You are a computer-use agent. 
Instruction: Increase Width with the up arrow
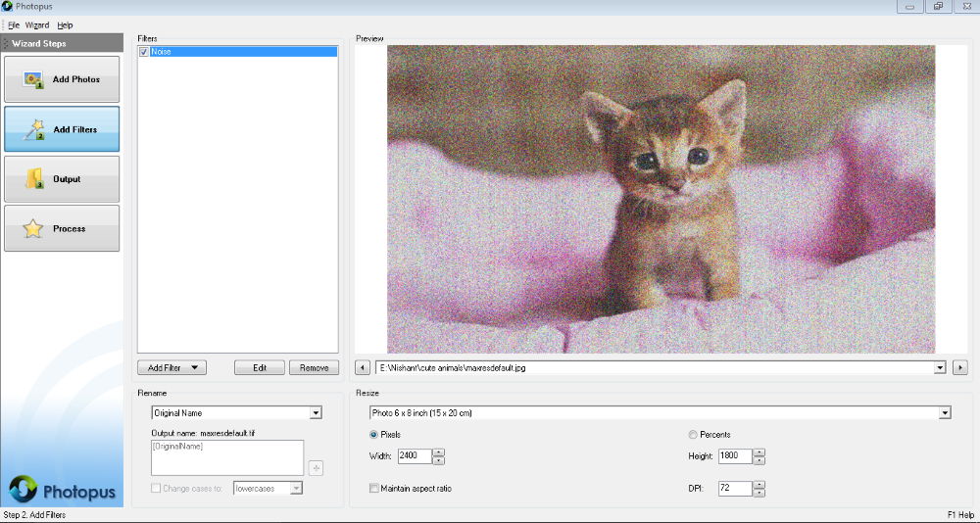coord(439,452)
